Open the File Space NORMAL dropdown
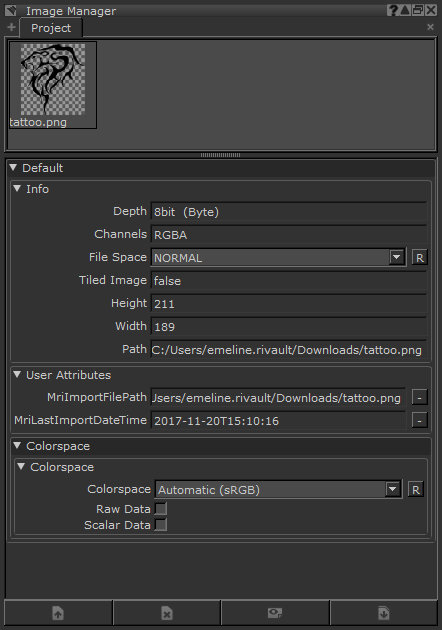 278,257
